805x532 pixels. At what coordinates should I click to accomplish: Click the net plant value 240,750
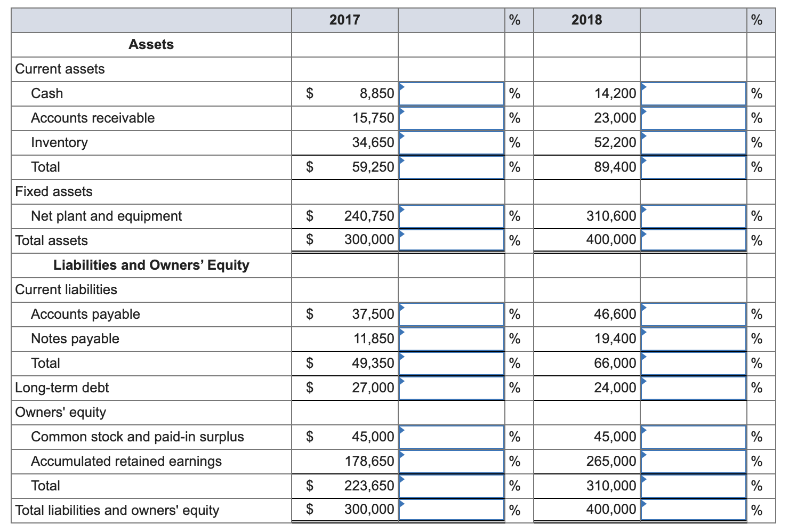click(x=369, y=216)
